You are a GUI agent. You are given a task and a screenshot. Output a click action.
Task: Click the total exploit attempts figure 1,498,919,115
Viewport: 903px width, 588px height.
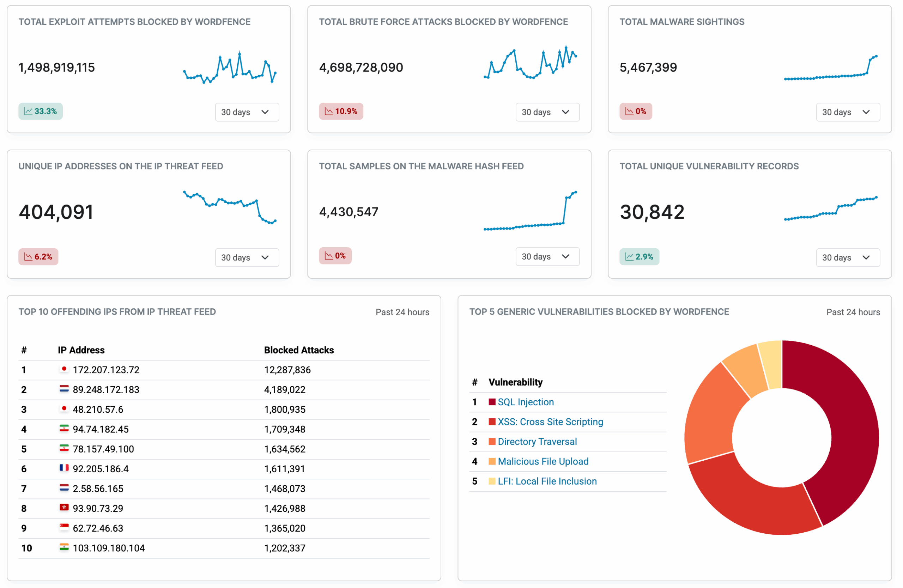[57, 67]
